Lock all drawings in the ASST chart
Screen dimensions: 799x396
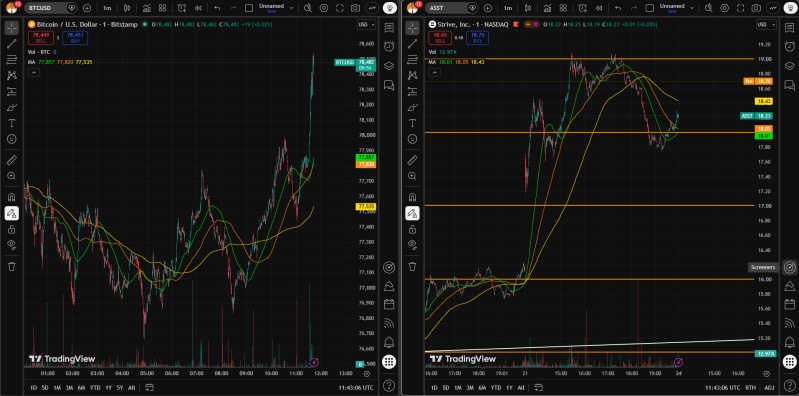[x=412, y=229]
